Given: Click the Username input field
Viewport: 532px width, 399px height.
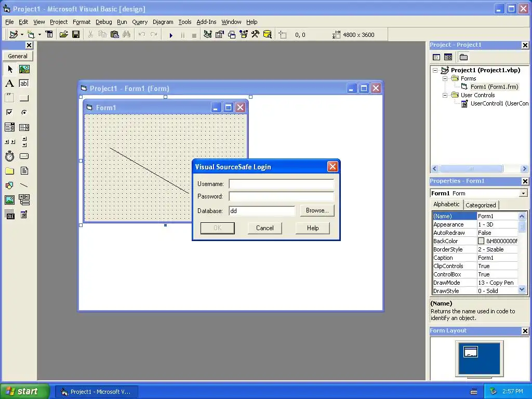Looking at the screenshot, I should (281, 184).
